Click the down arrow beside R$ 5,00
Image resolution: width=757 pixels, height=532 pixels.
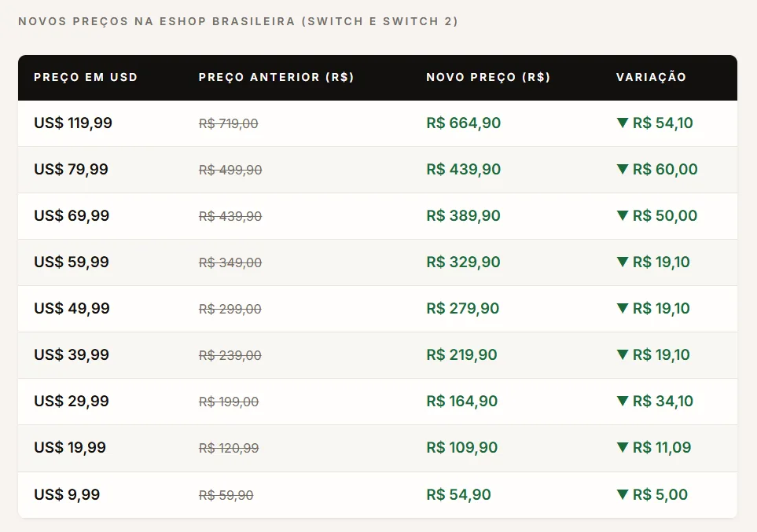coord(623,494)
